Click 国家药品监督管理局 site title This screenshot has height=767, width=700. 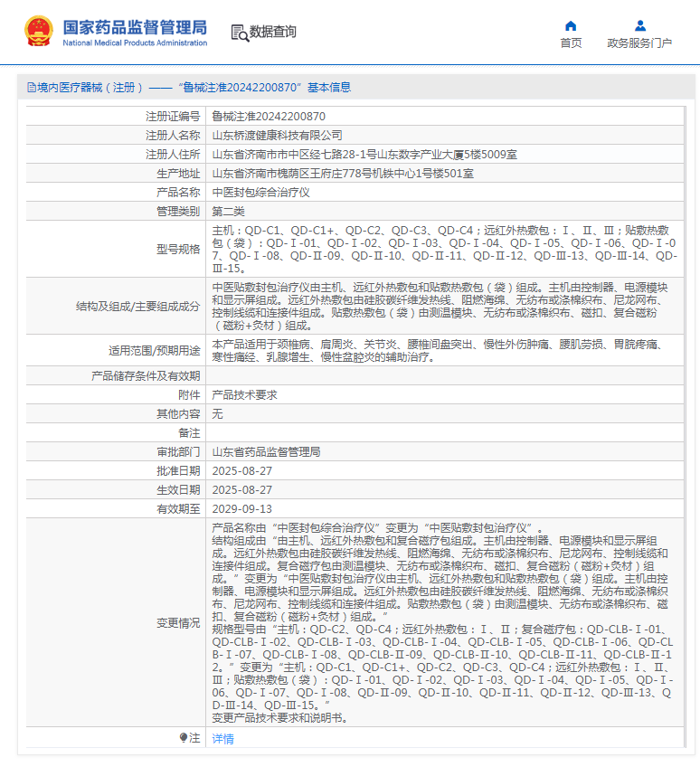pyautogui.click(x=135, y=27)
